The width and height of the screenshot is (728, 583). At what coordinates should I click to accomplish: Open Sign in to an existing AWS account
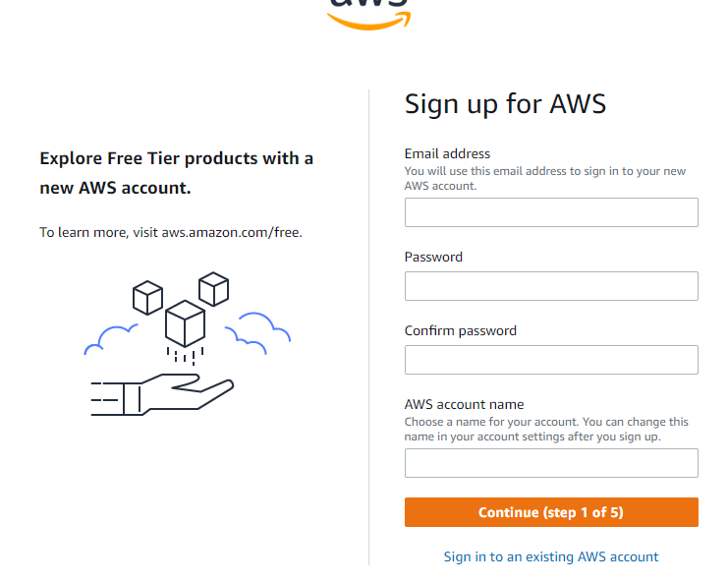(551, 556)
